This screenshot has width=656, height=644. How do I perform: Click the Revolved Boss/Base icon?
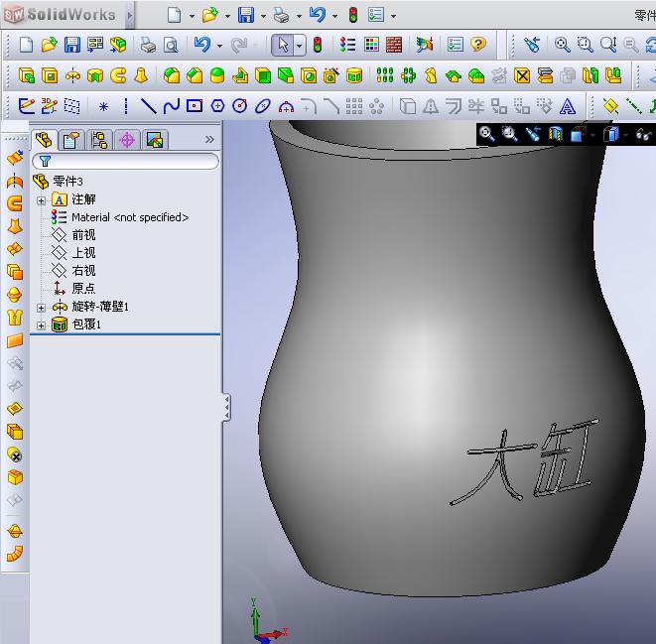tap(72, 76)
